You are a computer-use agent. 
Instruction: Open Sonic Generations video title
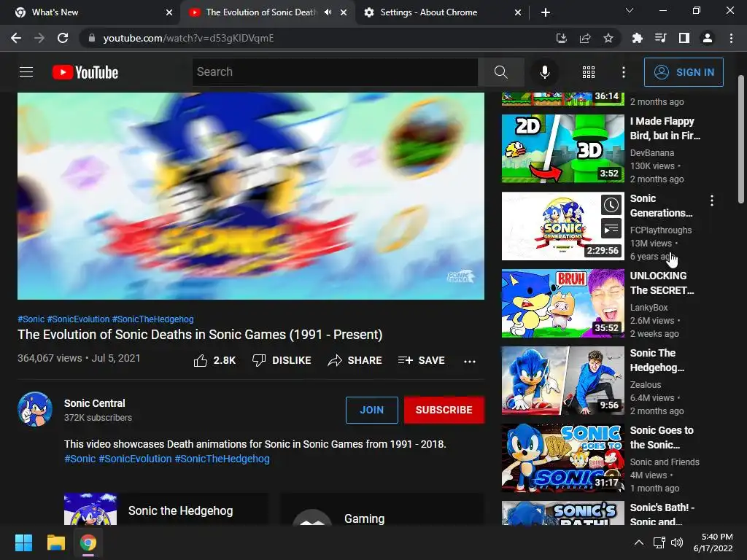tap(661, 206)
